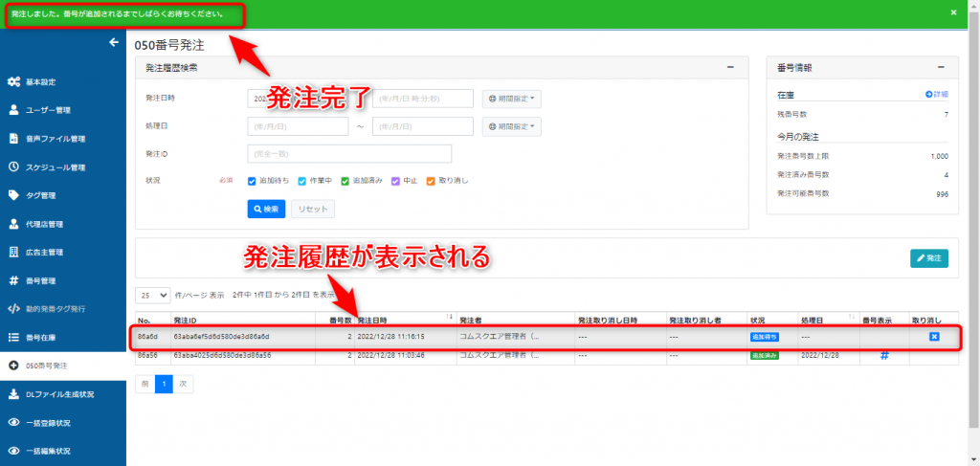Click order ID 63aba4025d6d580de3d86a56

click(x=221, y=355)
